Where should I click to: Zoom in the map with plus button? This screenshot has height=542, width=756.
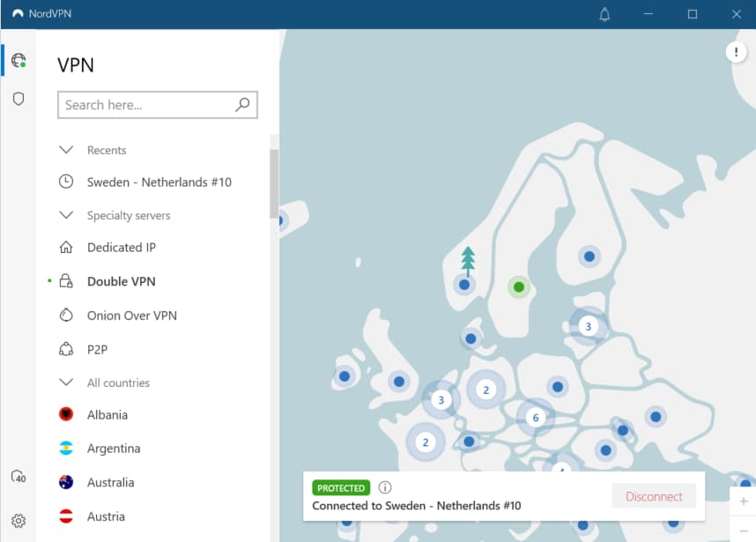[744, 501]
